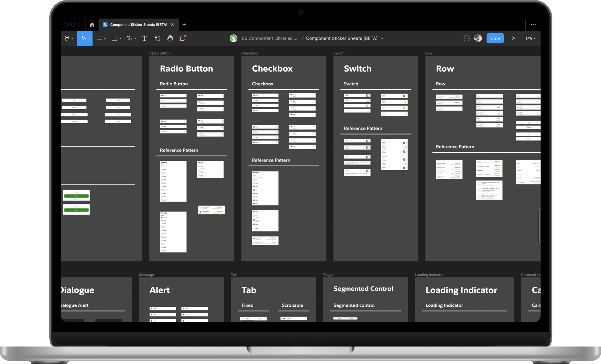This screenshot has width=601, height=364.
Task: Open the Resources components panel
Action: 157,38
